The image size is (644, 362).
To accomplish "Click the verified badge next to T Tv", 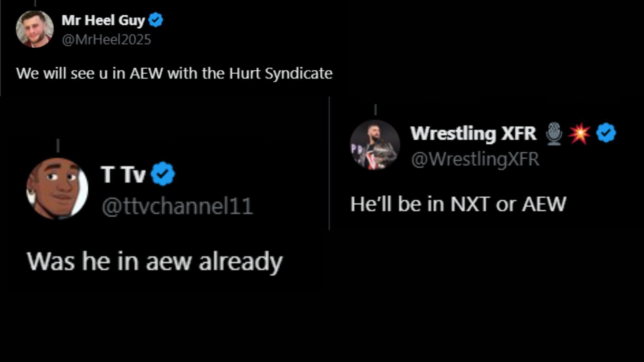I will (x=163, y=174).
